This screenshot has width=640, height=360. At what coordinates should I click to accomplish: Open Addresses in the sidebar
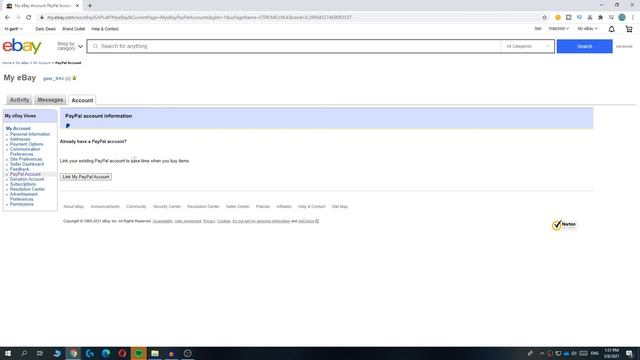click(20, 139)
